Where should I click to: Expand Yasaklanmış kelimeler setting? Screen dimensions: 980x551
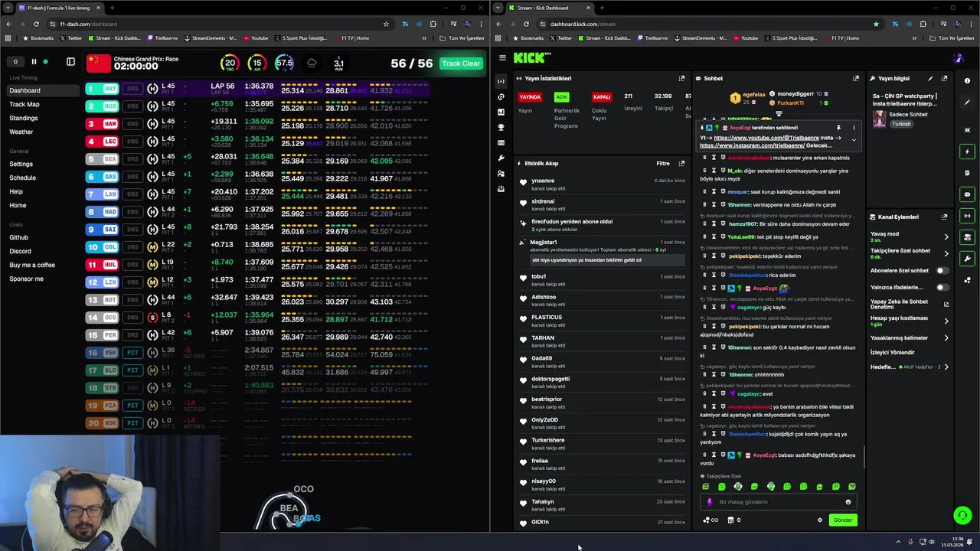(x=946, y=337)
